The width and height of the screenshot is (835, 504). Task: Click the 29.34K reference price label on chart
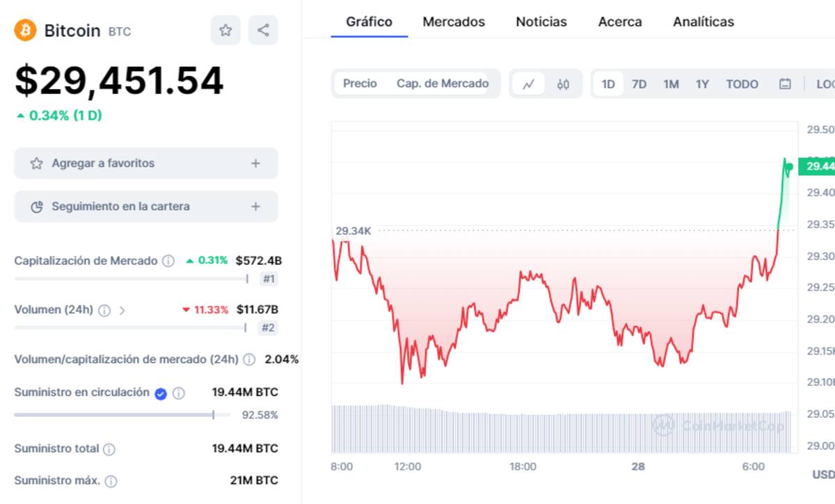tap(353, 231)
